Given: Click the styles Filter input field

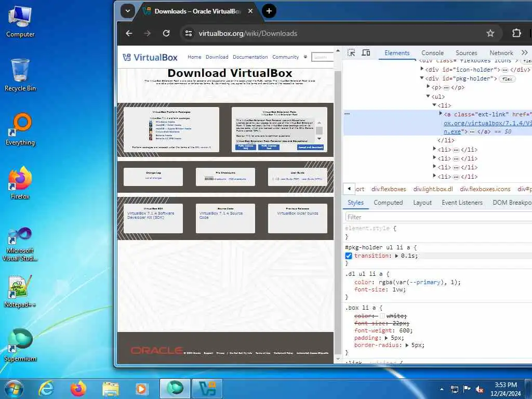Looking at the screenshot, I should (438, 217).
